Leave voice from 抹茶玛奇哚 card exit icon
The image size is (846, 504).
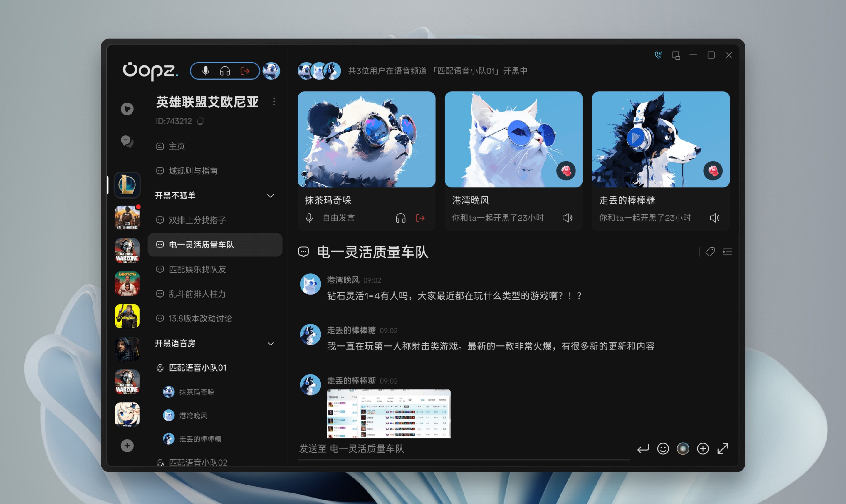tap(420, 218)
